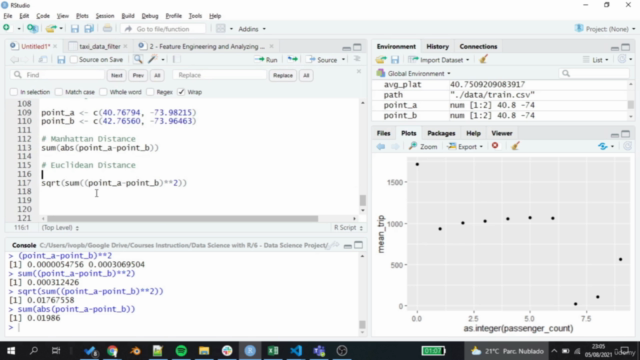This screenshot has width=640, height=360.
Task: Open the Addins dropdown
Action: coord(252,29)
